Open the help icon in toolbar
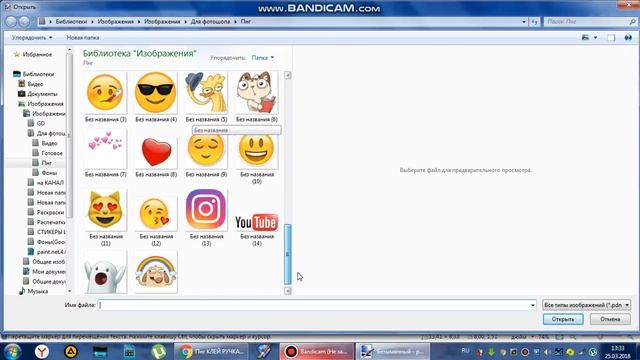640x360 pixels. click(628, 38)
